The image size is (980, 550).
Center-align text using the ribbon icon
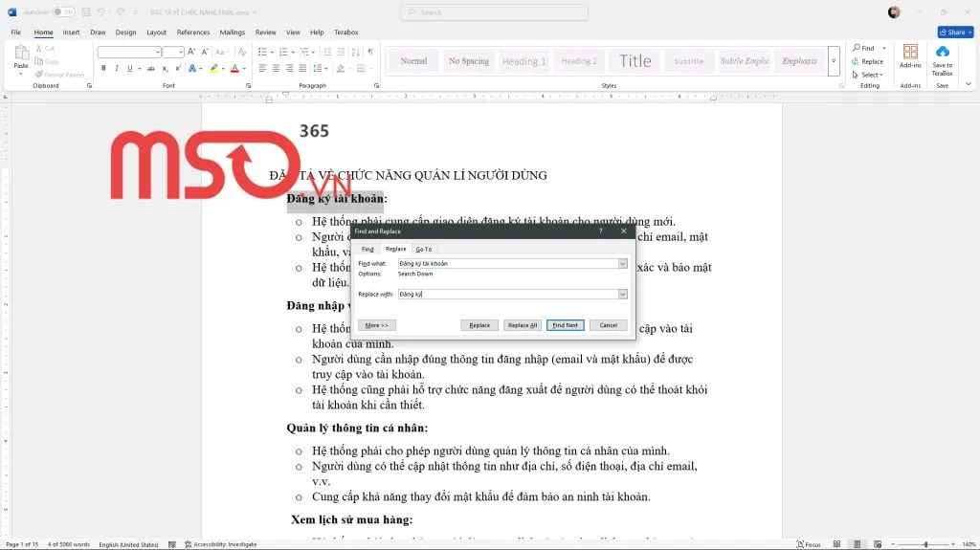(276, 68)
